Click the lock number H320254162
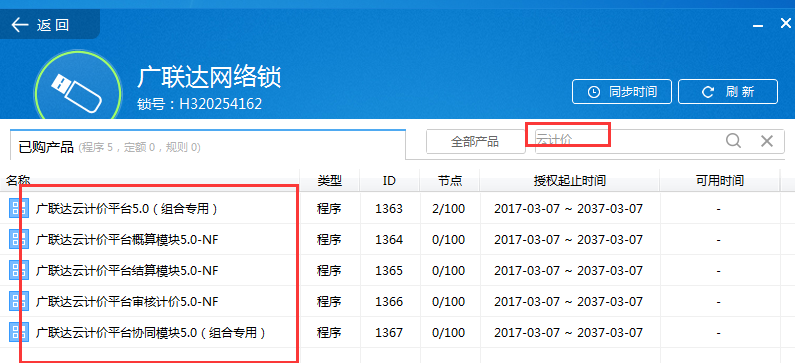This screenshot has height=363, width=795. 221,104
